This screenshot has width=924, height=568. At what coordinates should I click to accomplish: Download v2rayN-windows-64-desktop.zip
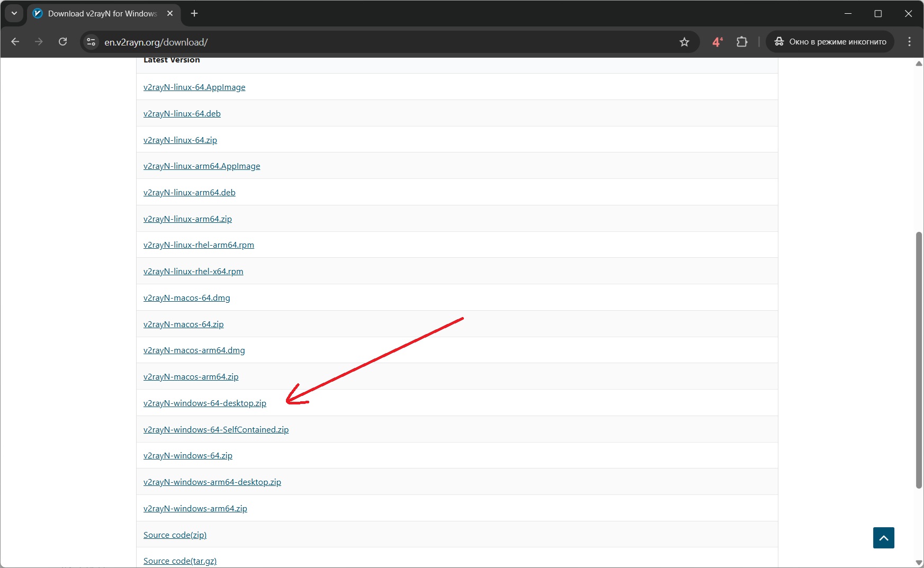(204, 403)
